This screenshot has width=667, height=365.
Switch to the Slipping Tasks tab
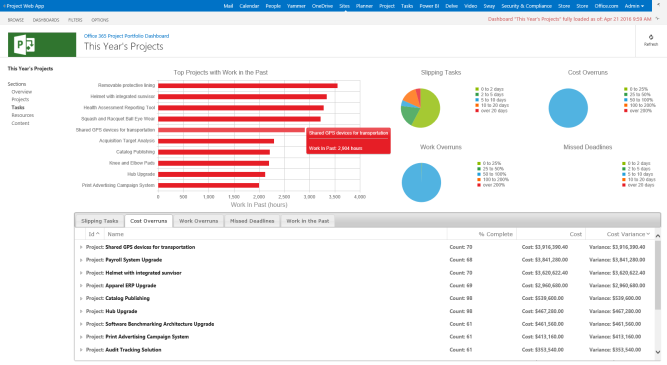[x=100, y=221]
